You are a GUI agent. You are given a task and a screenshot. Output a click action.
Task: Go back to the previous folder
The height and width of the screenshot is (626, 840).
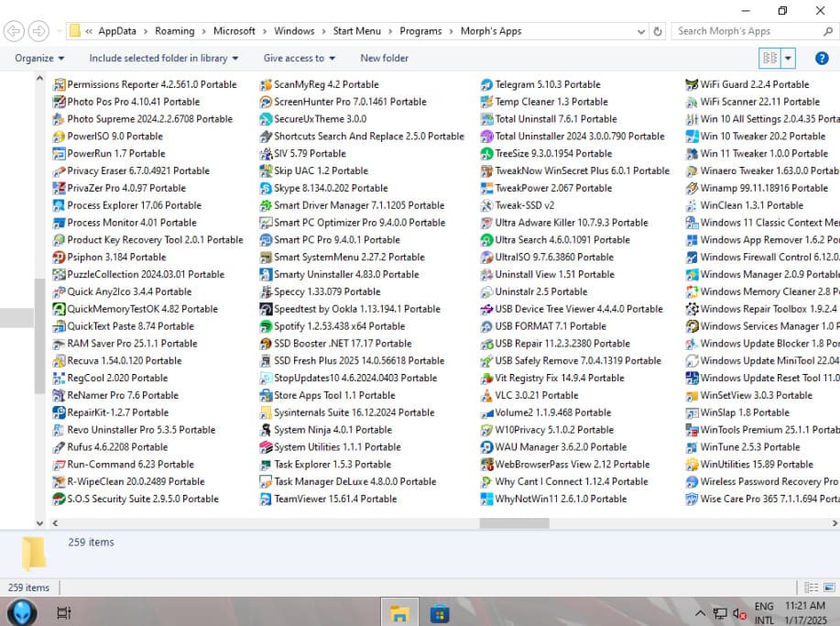(x=14, y=31)
